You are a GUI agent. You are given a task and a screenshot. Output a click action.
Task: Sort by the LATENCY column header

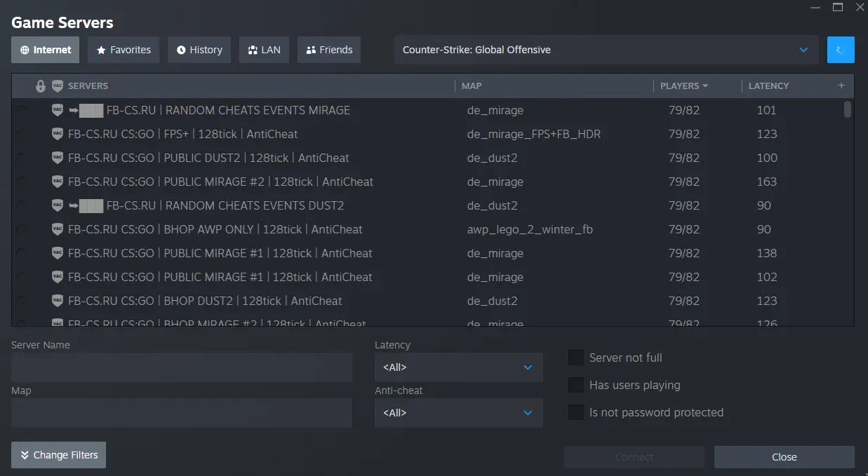pos(769,86)
